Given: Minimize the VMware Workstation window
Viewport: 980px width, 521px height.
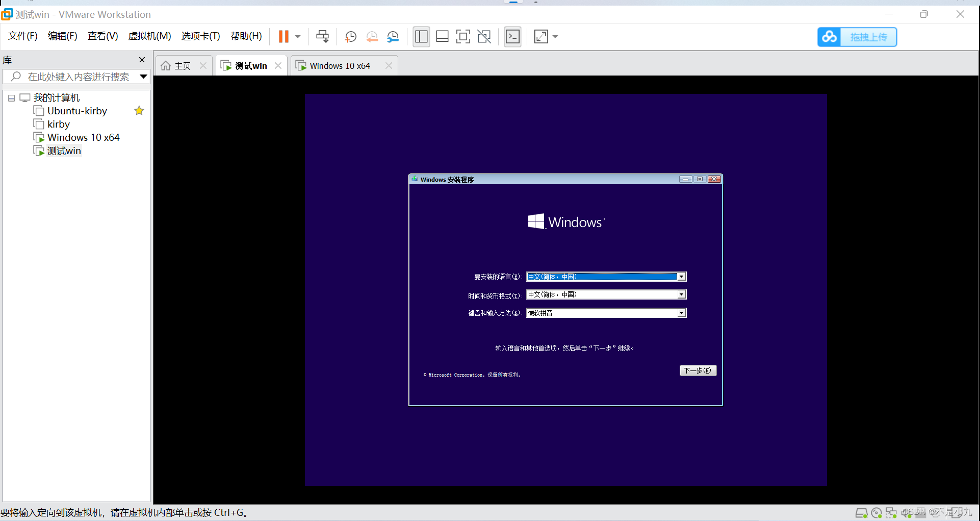Looking at the screenshot, I should click(889, 14).
